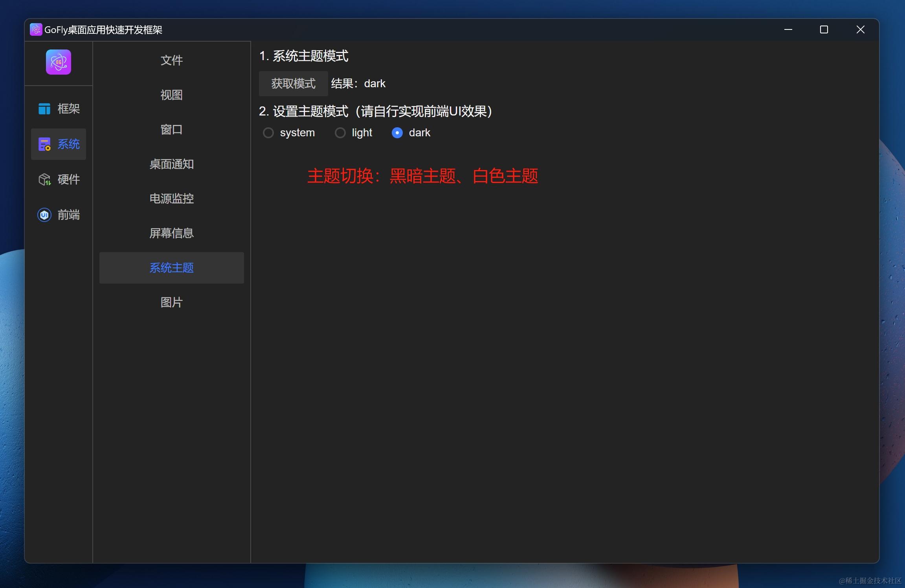Open the 电源监控 menu item
905x588 pixels.
(172, 199)
